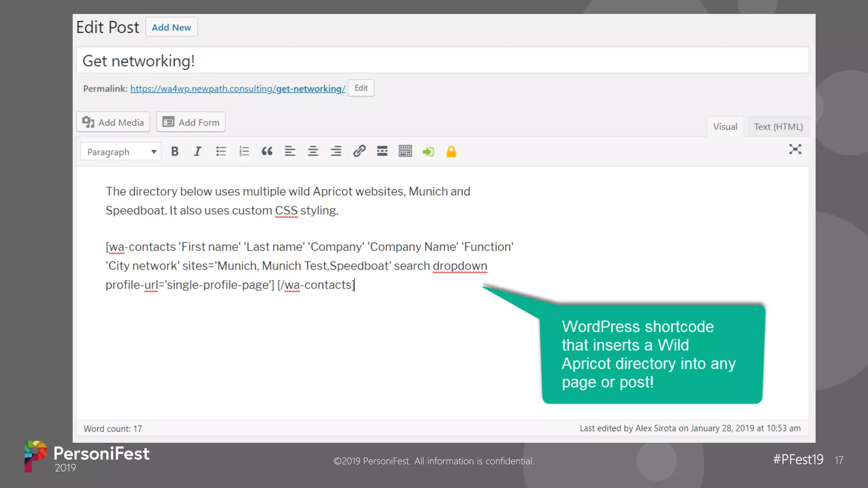Viewport: 868px width, 488px height.
Task: Insert a Read More tag
Action: [382, 151]
